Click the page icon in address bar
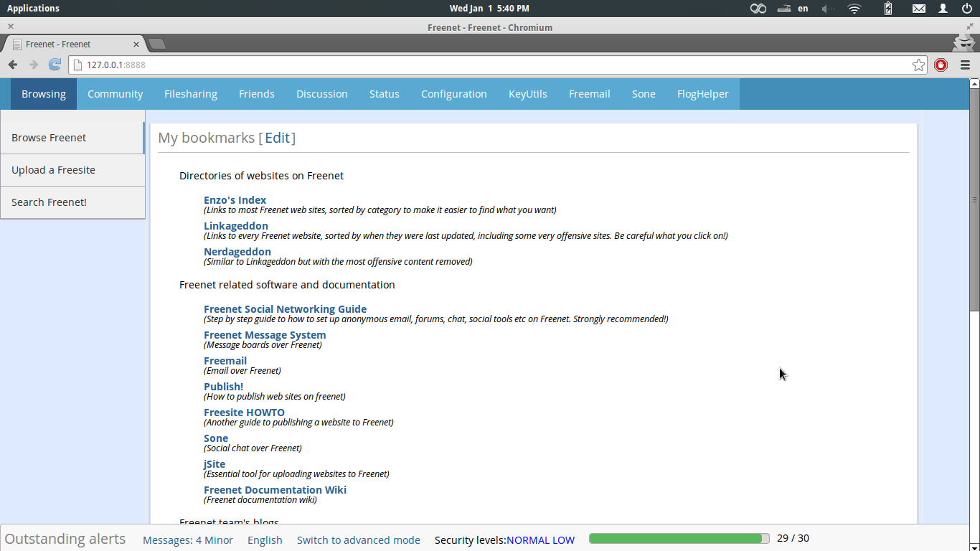 (x=77, y=65)
